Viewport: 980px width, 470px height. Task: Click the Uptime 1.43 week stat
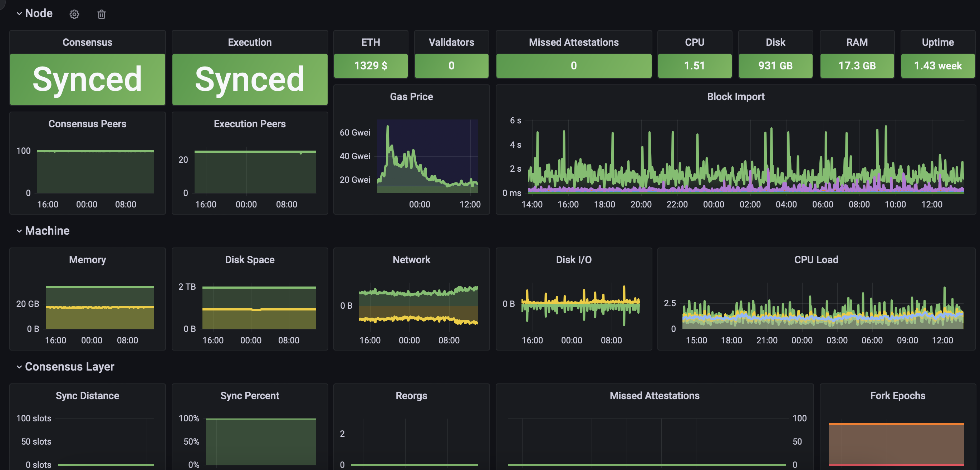coord(937,66)
